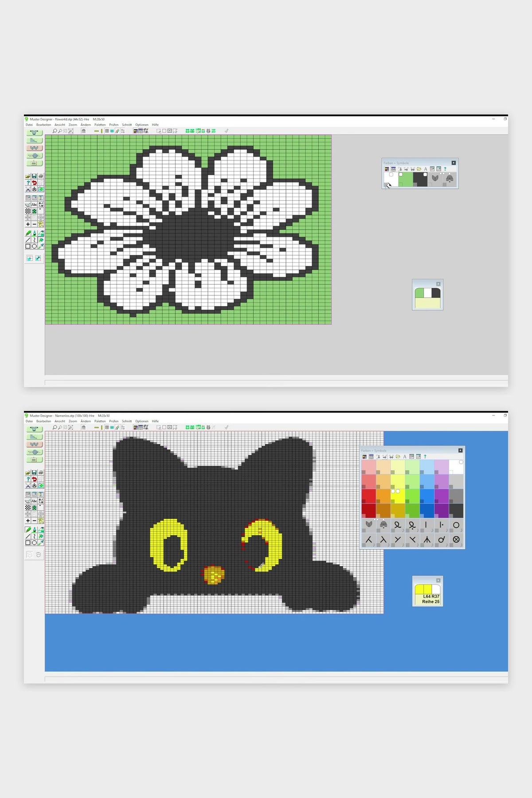The image size is (532, 798).
Task: Click the first magnifier icon in flower4d toolbar
Action: click(55, 131)
